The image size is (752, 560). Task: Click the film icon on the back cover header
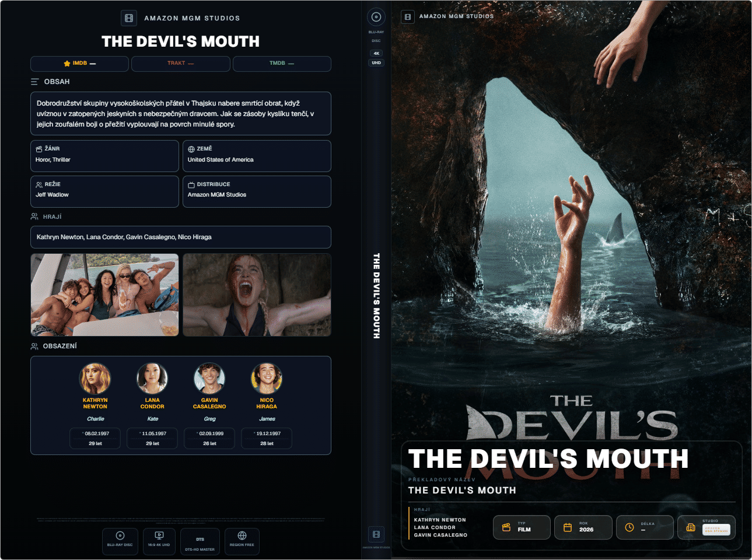(129, 18)
